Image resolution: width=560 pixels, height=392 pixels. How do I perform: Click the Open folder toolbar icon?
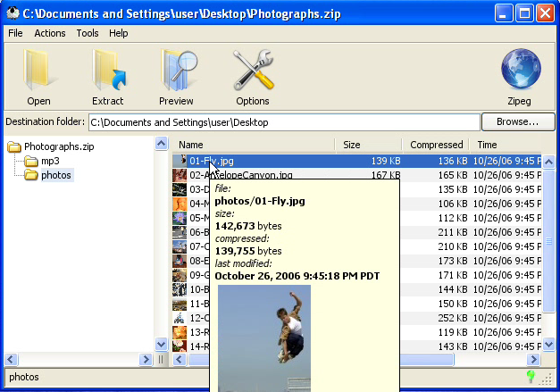pos(38,71)
